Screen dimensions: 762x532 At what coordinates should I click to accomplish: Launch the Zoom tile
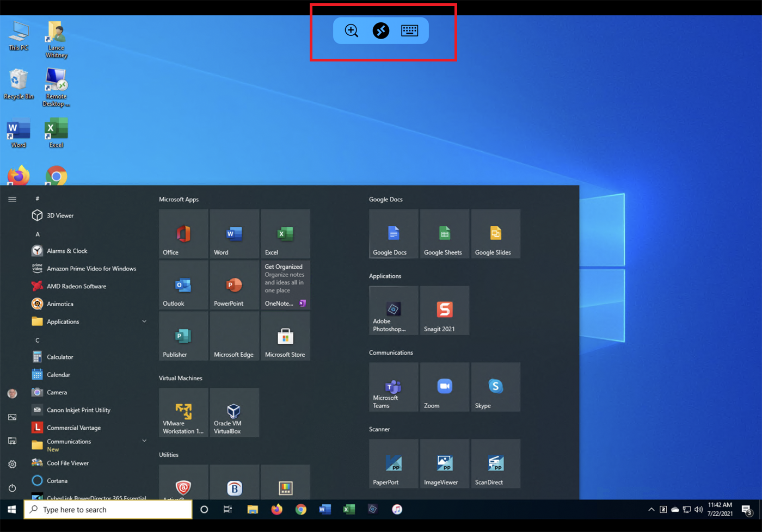[x=445, y=387]
